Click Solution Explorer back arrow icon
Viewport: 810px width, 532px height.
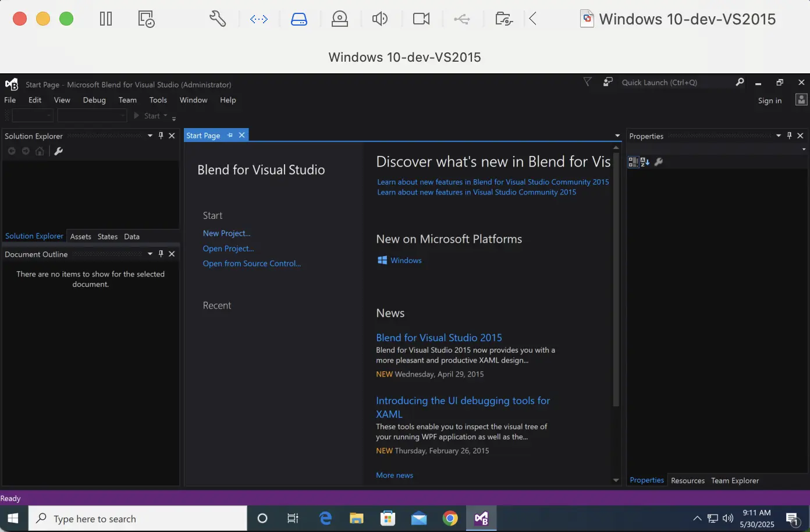coord(11,151)
